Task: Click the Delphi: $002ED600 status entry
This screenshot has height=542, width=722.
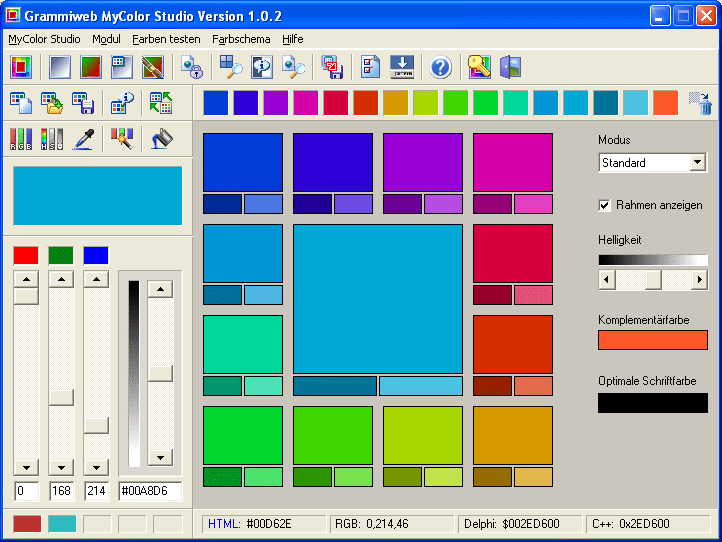Action: point(520,524)
